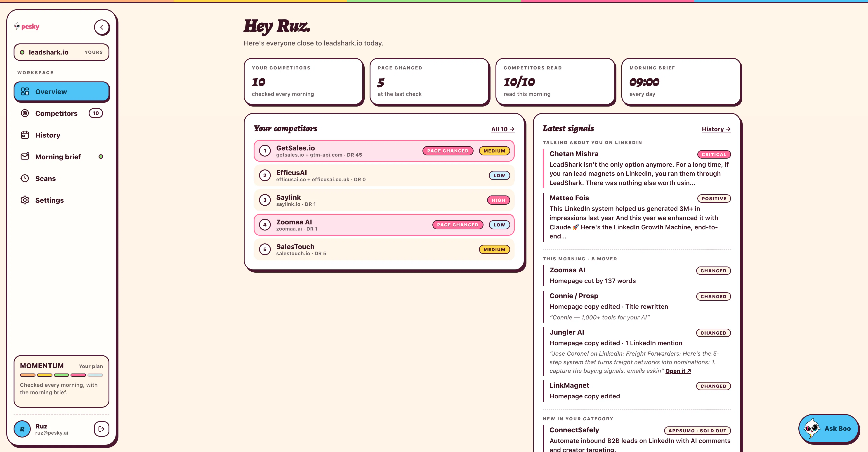The width and height of the screenshot is (868, 452).
Task: Open the Morning brief page
Action: point(61,157)
